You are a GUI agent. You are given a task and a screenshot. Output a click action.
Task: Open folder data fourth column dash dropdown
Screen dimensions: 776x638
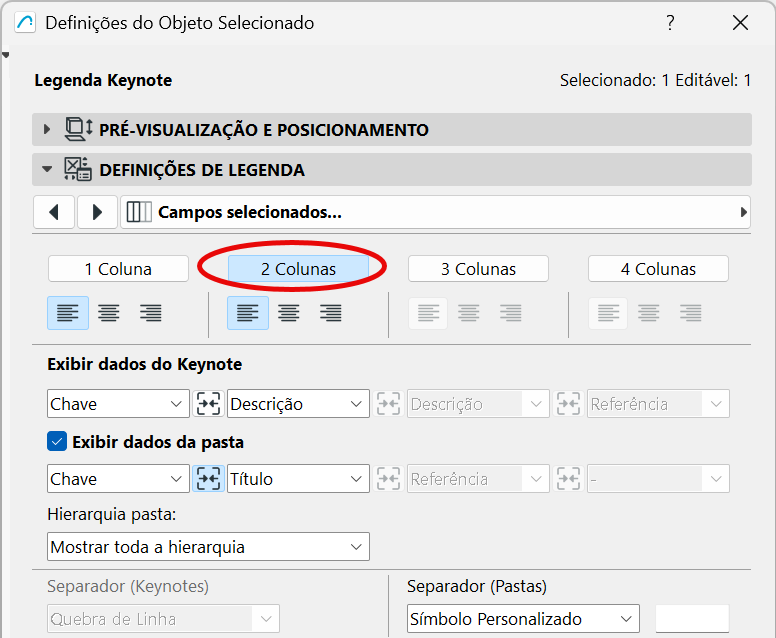[658, 479]
